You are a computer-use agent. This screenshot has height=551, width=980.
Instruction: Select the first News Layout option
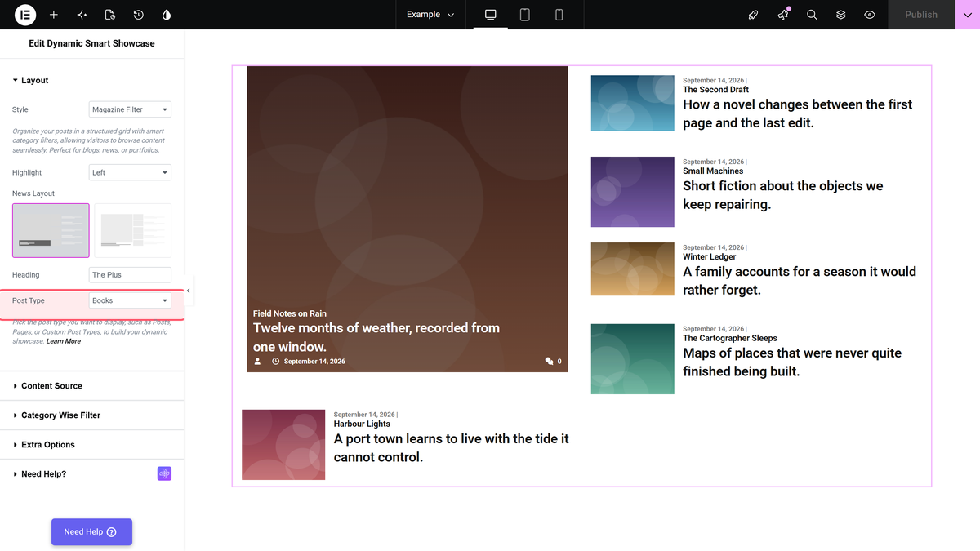(x=51, y=230)
